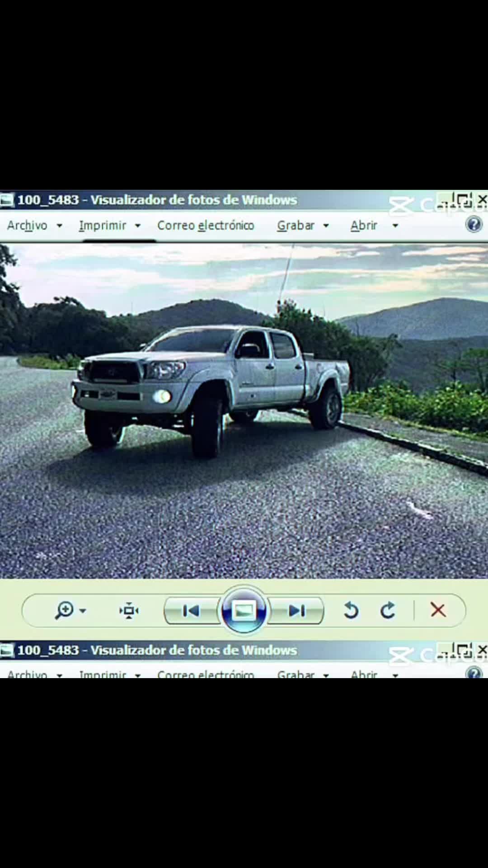Go to the previous photo
This screenshot has width=488, height=868.
click(192, 611)
